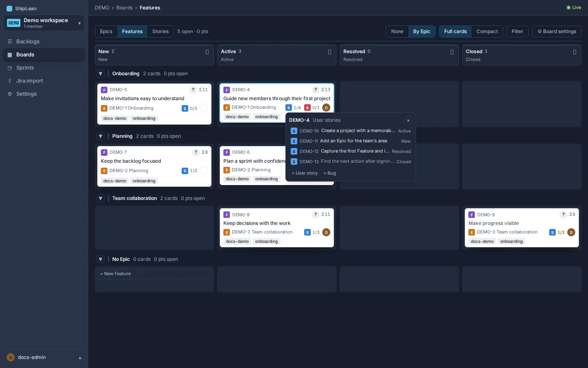This screenshot has height=368, width=588.
Task: Open the Demo workspace switcher dropdown
Action: 44,23
